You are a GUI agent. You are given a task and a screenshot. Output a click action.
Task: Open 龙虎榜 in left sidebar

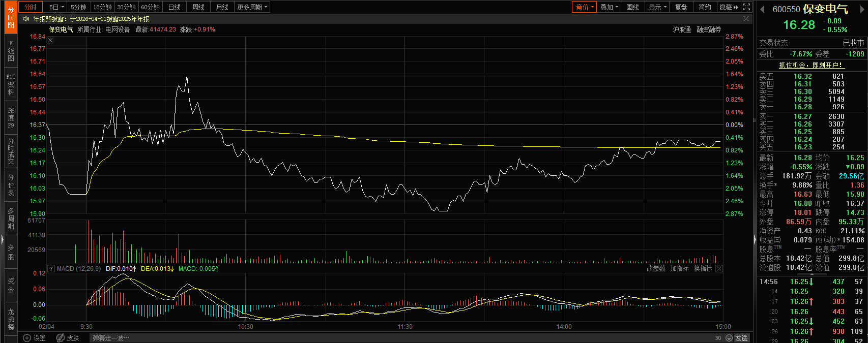tap(11, 319)
